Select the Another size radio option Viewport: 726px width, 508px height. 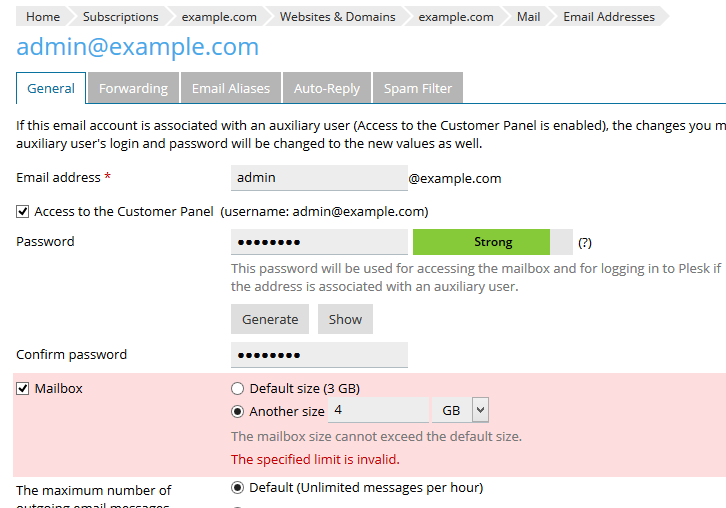click(237, 411)
